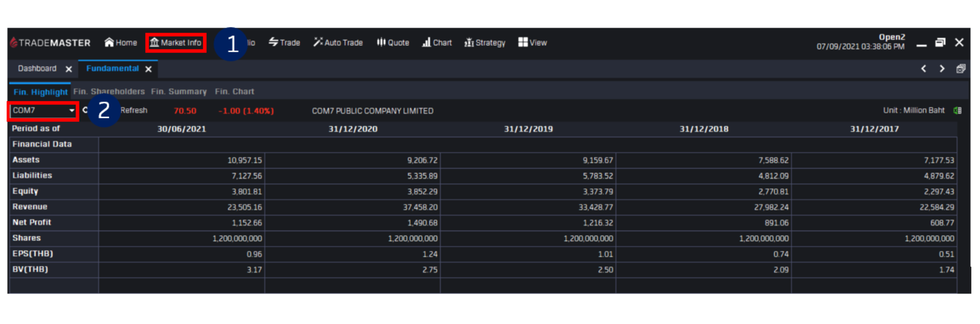This screenshot has height=324, width=980.
Task: Click COM7 PUBLIC COMPANY LIMITED name
Action: pyautogui.click(x=373, y=111)
